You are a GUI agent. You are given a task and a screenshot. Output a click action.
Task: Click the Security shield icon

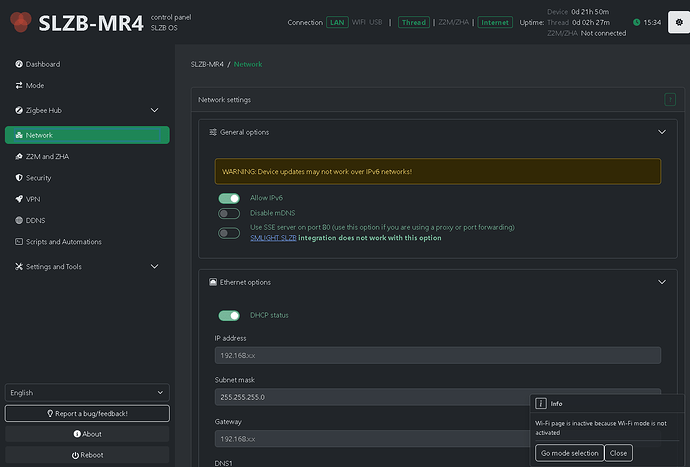click(19, 178)
